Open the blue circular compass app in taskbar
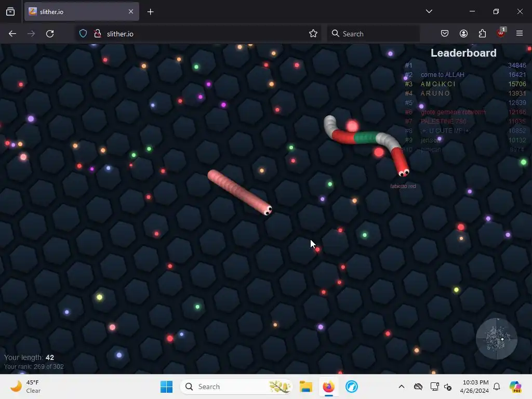The image size is (532, 399). pos(352,387)
